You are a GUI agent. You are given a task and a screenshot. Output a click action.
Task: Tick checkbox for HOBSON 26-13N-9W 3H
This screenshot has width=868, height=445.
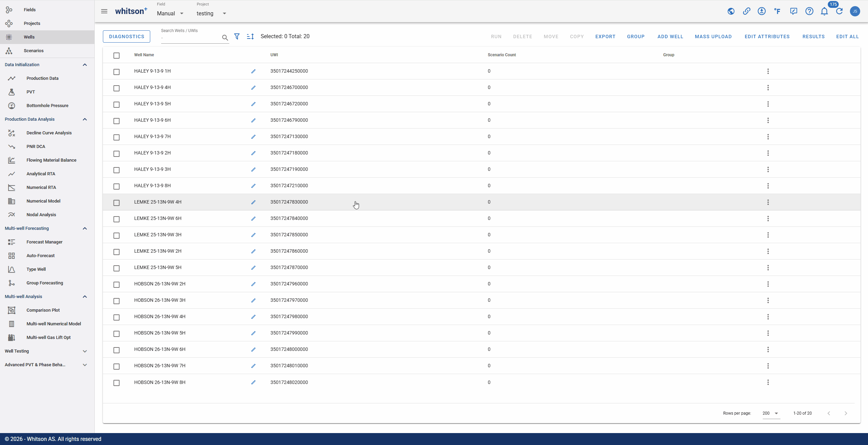tap(117, 301)
